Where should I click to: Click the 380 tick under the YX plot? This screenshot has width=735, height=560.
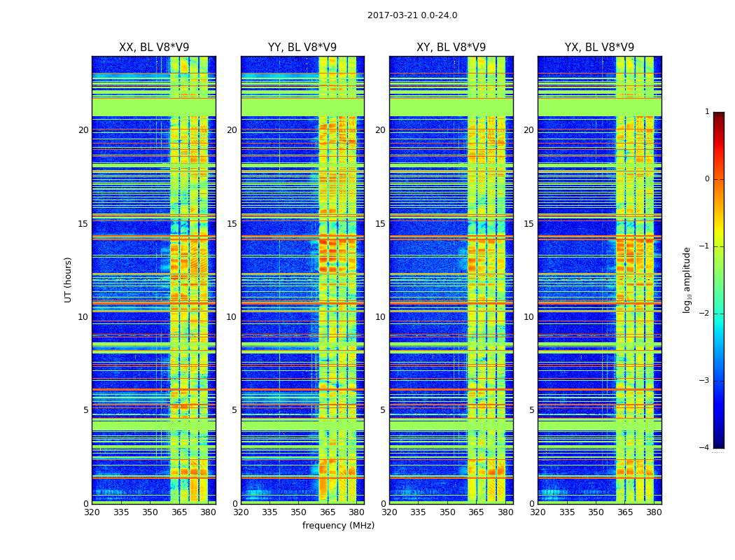(x=654, y=512)
